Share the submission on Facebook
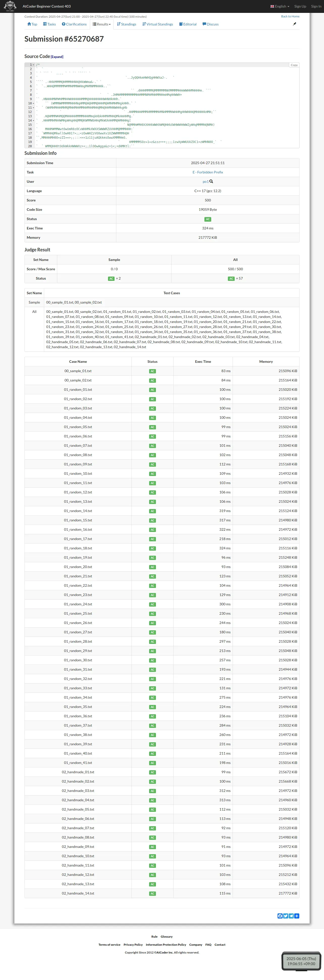324x980 pixels. pos(280,916)
